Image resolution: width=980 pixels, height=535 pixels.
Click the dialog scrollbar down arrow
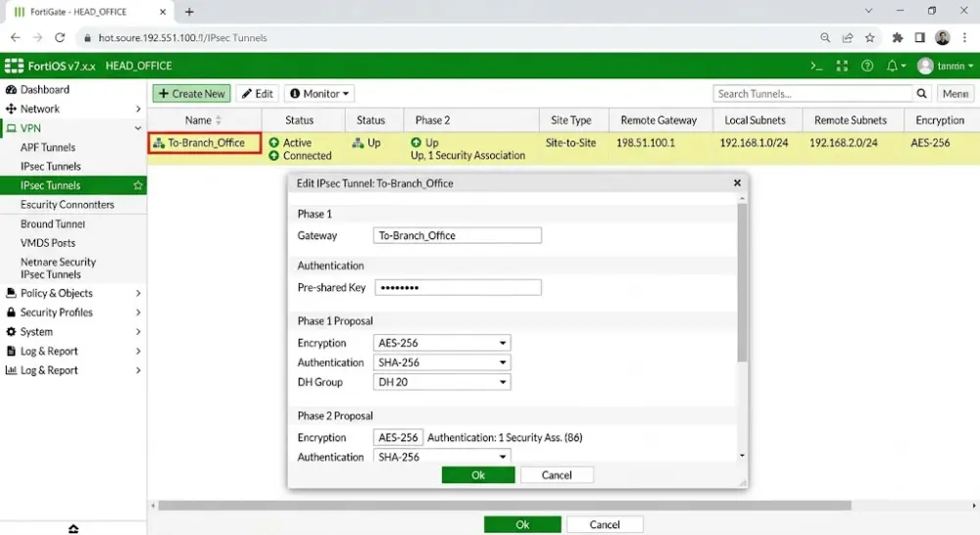pos(742,456)
